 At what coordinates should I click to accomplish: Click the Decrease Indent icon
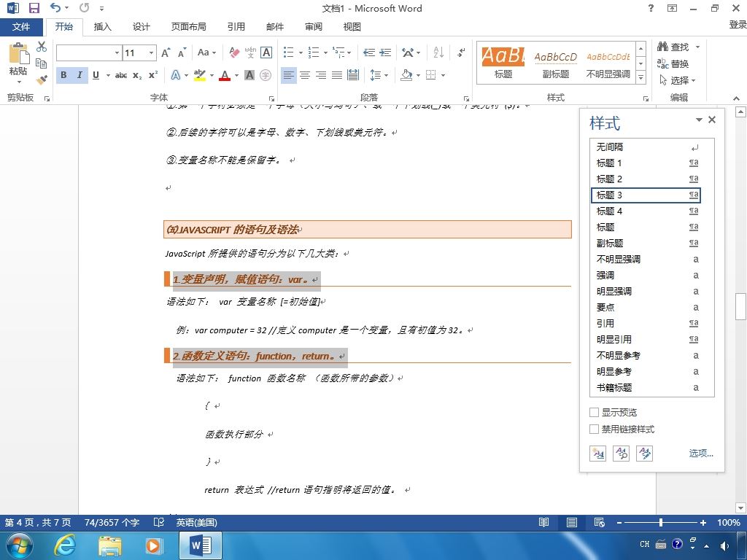coord(368,52)
